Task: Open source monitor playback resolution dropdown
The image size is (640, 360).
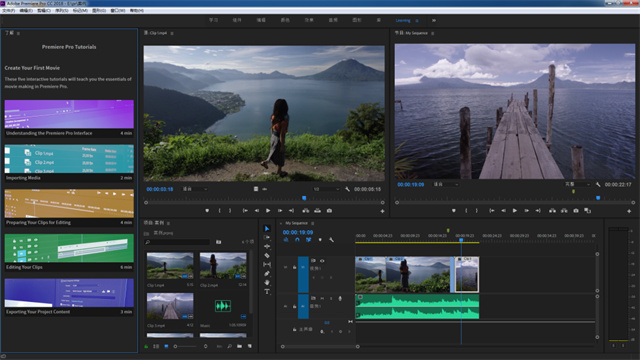Action: 327,189
